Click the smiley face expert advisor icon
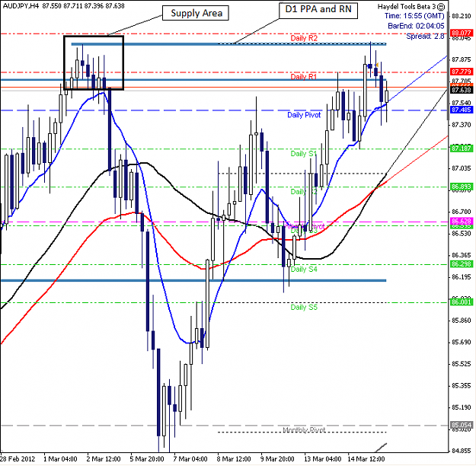The image size is (476, 466). point(442,7)
